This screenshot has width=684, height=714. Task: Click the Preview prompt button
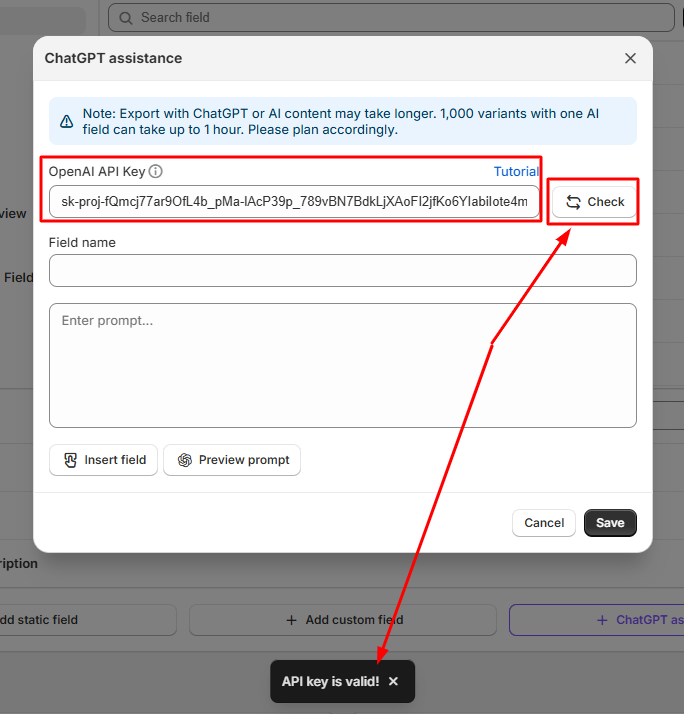232,460
